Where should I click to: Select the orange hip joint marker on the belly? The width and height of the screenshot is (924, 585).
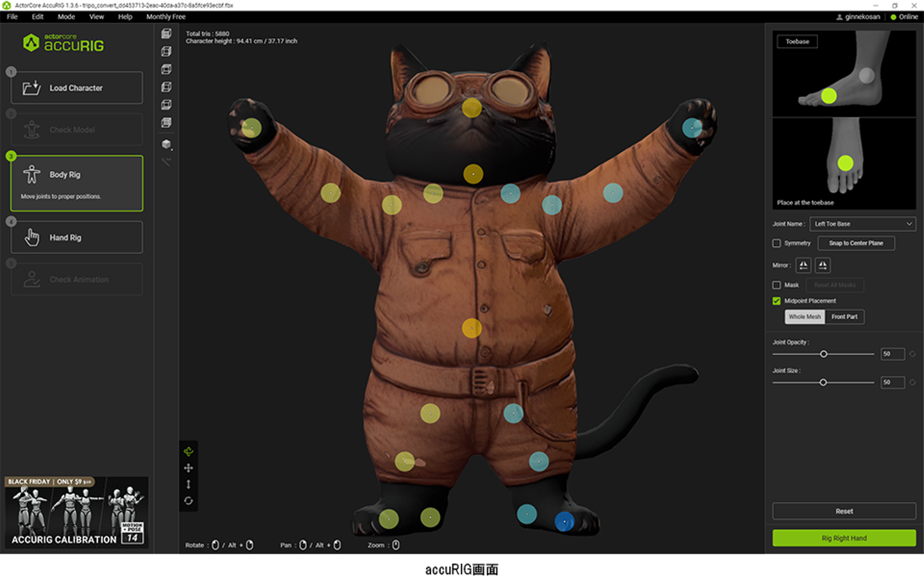[472, 328]
